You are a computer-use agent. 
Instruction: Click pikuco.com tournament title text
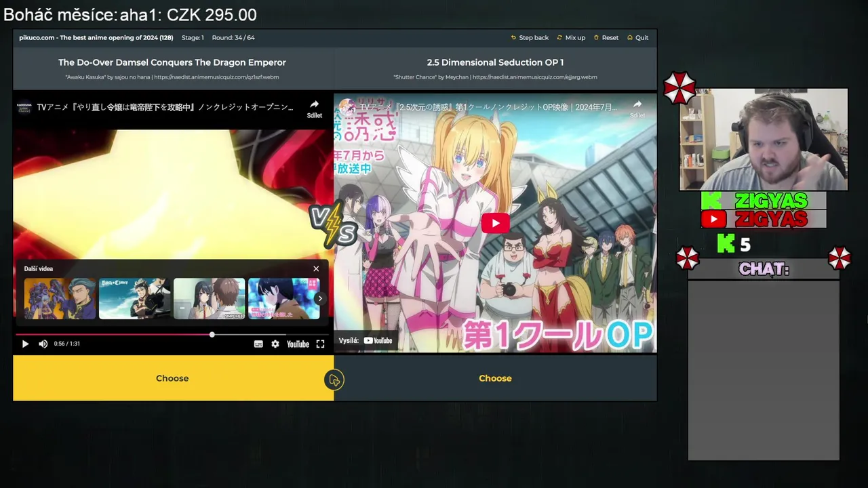click(96, 38)
